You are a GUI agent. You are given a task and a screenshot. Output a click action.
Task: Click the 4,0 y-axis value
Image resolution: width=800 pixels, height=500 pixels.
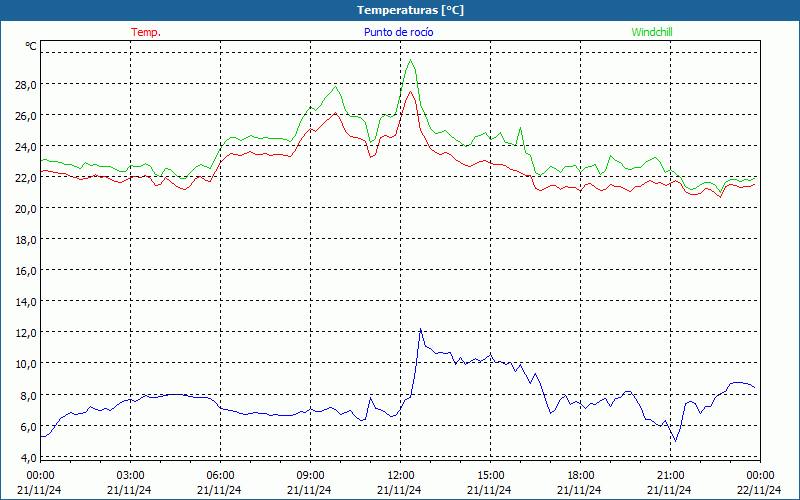click(x=29, y=458)
